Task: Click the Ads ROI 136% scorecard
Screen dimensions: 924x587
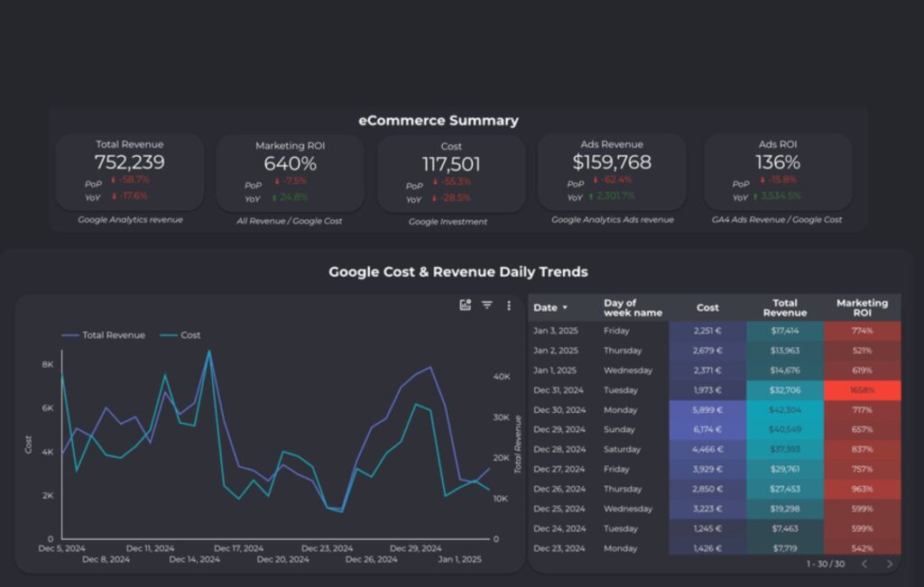Action: [x=778, y=173]
